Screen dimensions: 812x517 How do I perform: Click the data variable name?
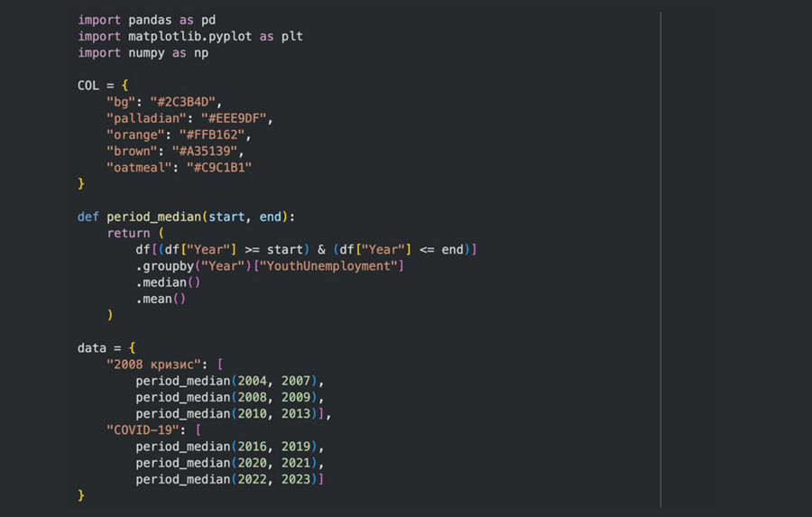point(92,347)
